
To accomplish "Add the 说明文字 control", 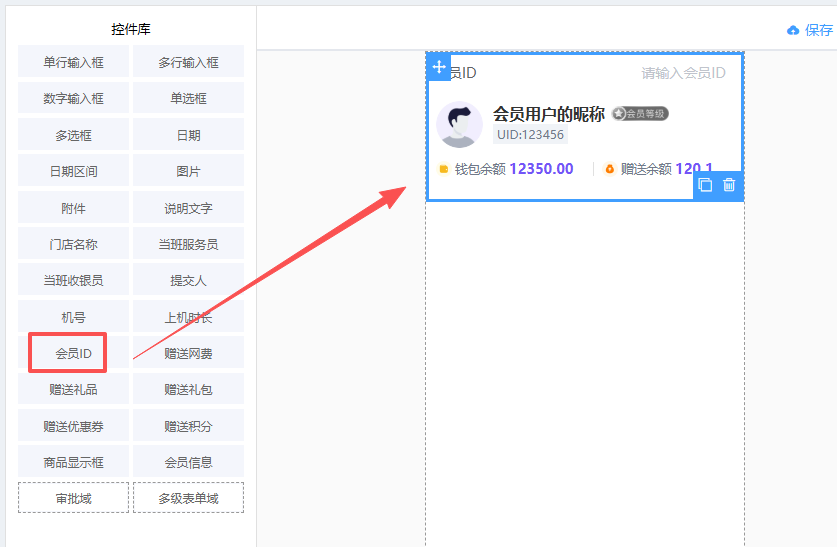I will point(188,208).
